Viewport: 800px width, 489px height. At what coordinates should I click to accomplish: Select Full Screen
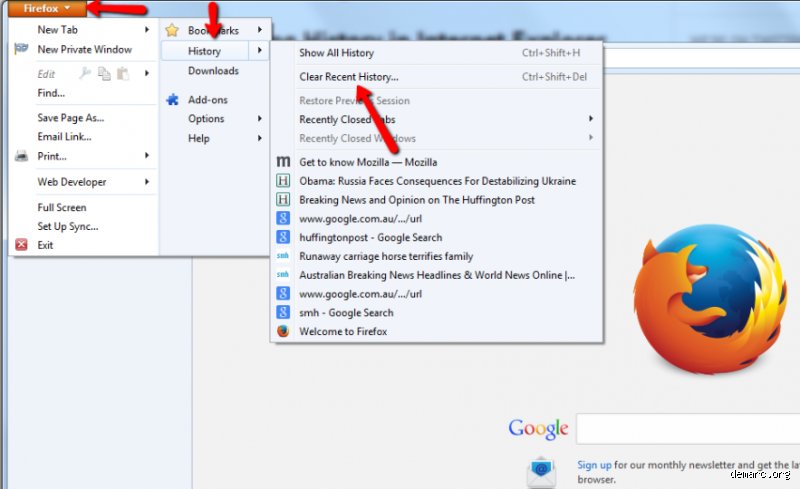(62, 207)
